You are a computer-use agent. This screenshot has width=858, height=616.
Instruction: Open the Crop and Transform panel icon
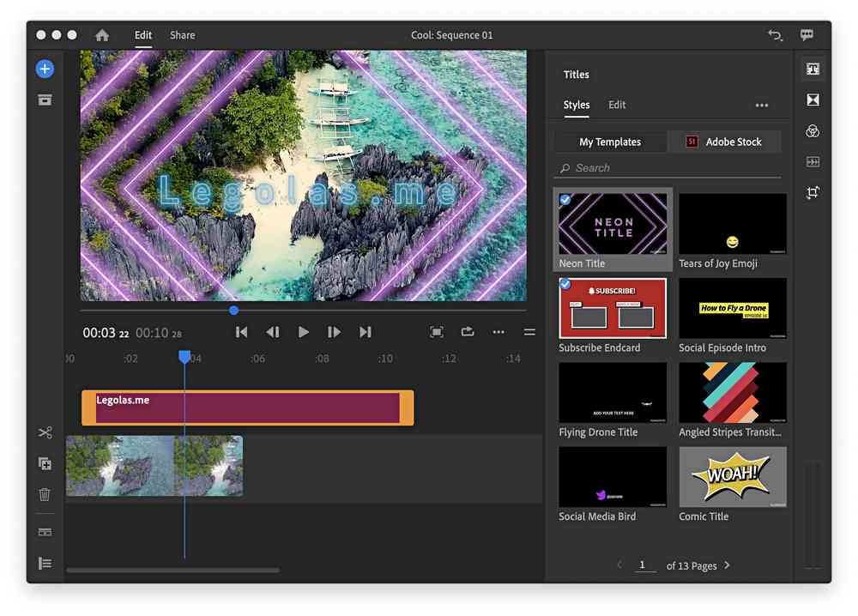(x=813, y=192)
